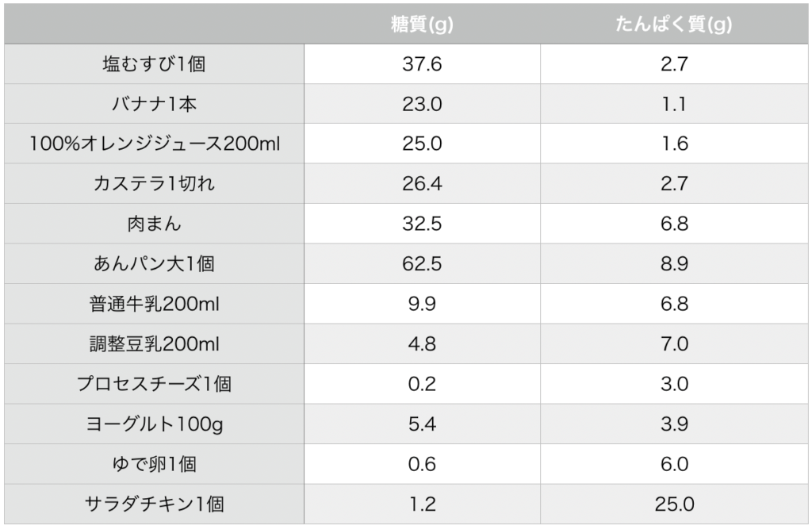This screenshot has width=812, height=529.
Task: Select the 塩むすび1個 row label
Action: point(155,63)
